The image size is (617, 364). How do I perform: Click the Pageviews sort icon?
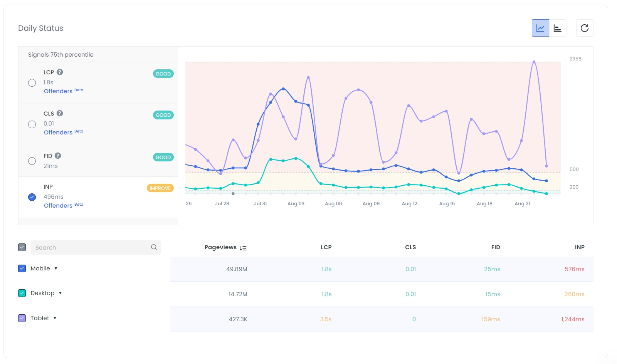(243, 248)
